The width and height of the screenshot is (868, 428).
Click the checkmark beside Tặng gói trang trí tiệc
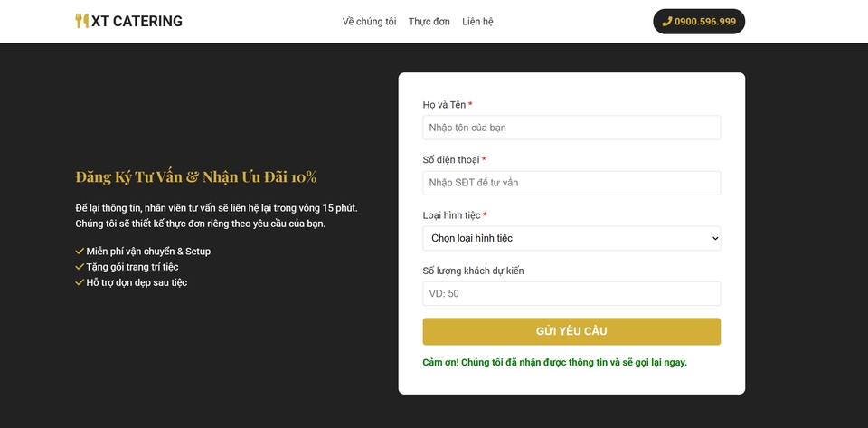point(80,267)
